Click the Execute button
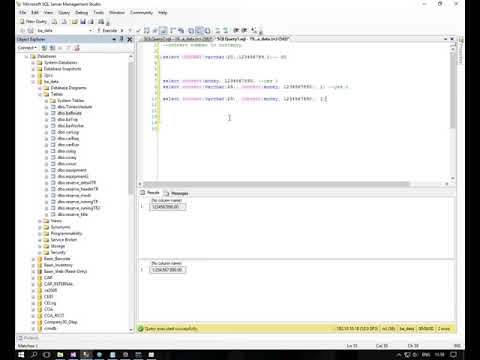 (107, 30)
